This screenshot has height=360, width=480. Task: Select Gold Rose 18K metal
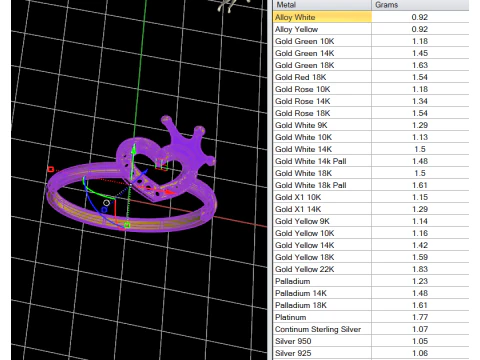[322, 113]
